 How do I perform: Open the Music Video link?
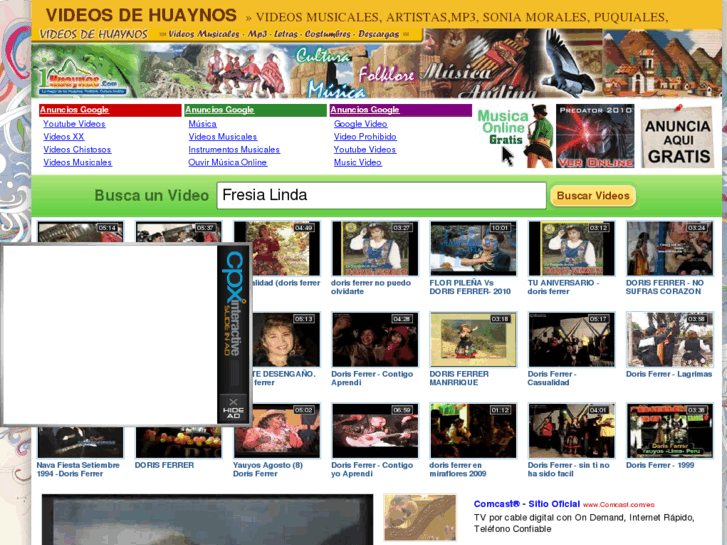point(357,163)
